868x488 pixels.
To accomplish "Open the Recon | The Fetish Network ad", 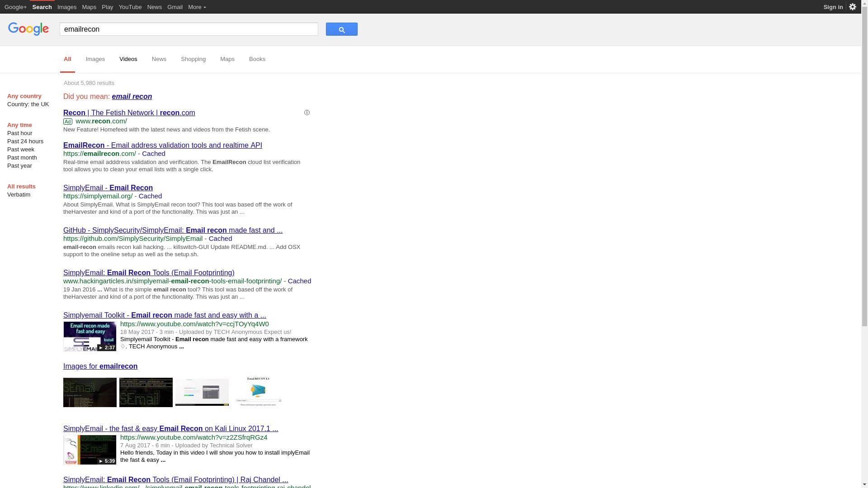I will point(129,113).
